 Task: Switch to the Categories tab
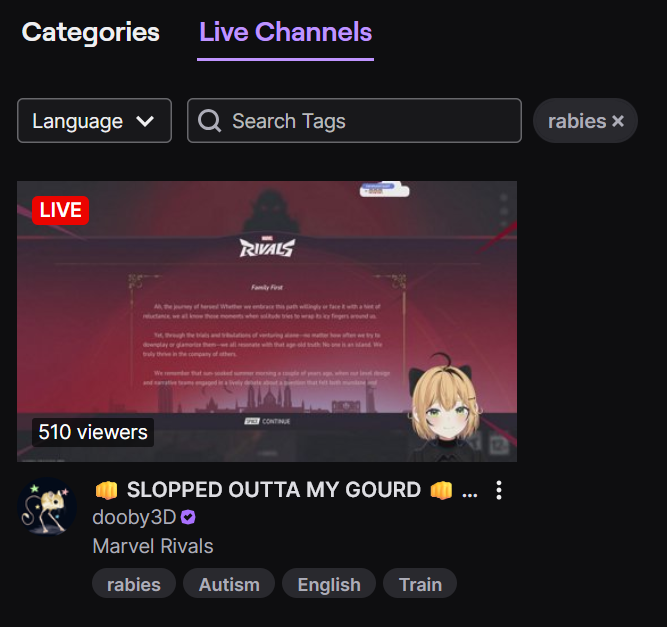click(91, 32)
